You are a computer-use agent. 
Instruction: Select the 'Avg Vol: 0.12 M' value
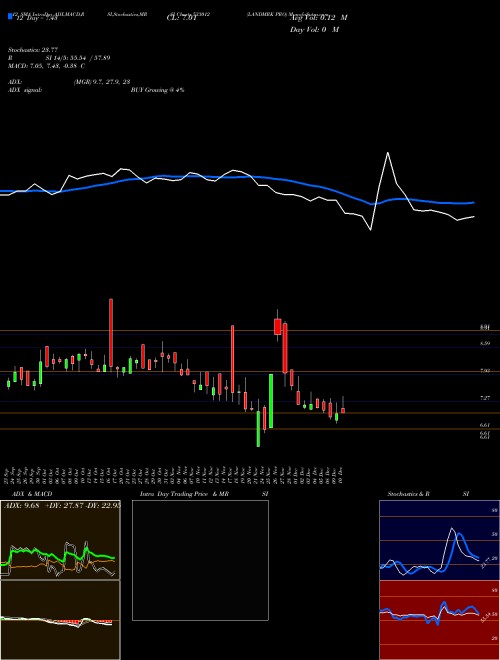[x=319, y=18]
